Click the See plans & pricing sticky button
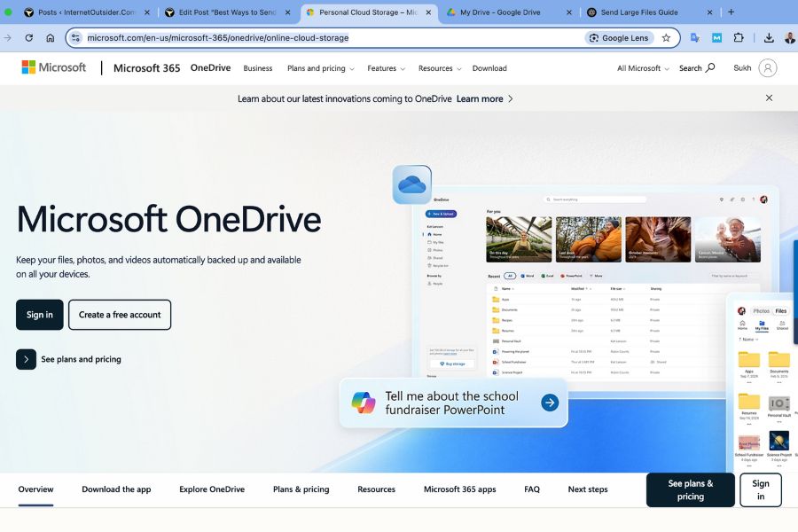Viewport: 798px width, 532px height. click(x=690, y=489)
